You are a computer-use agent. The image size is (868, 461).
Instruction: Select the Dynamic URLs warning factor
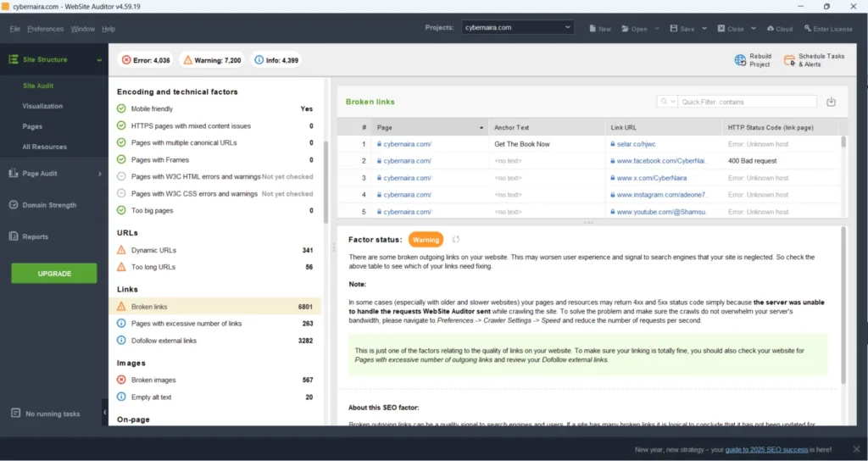pos(215,250)
